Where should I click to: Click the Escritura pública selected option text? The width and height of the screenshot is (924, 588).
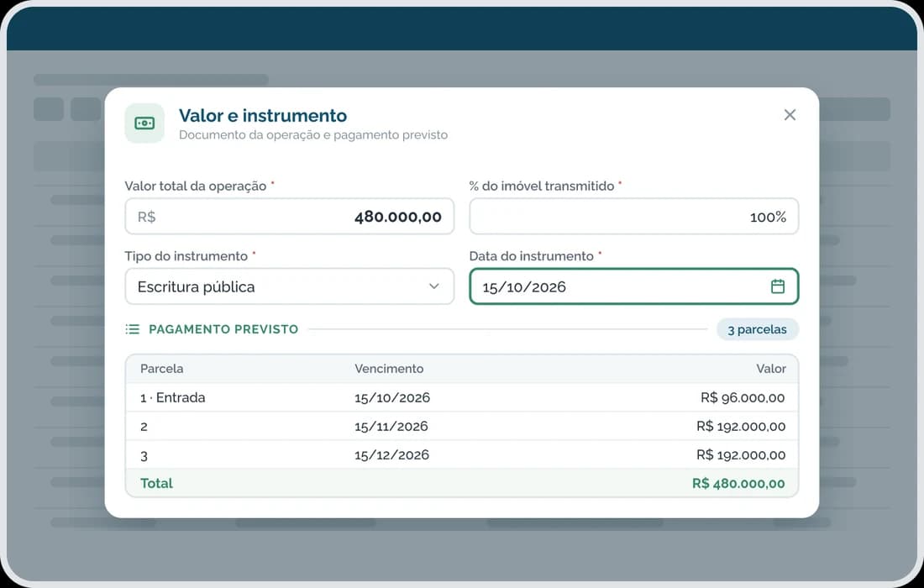tap(197, 287)
